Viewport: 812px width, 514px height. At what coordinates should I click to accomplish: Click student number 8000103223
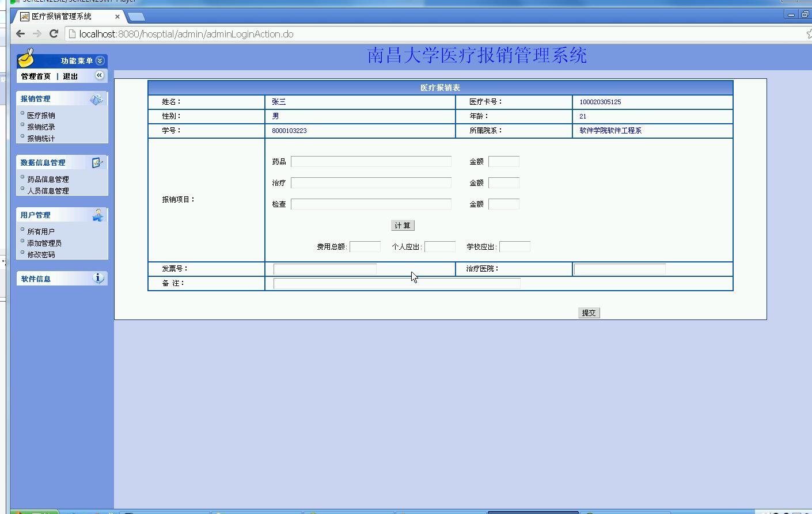coord(289,131)
